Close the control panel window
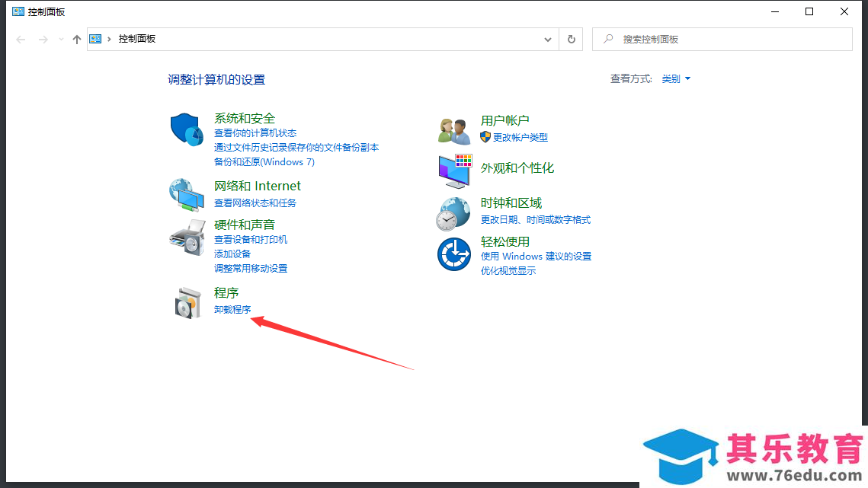 [844, 11]
